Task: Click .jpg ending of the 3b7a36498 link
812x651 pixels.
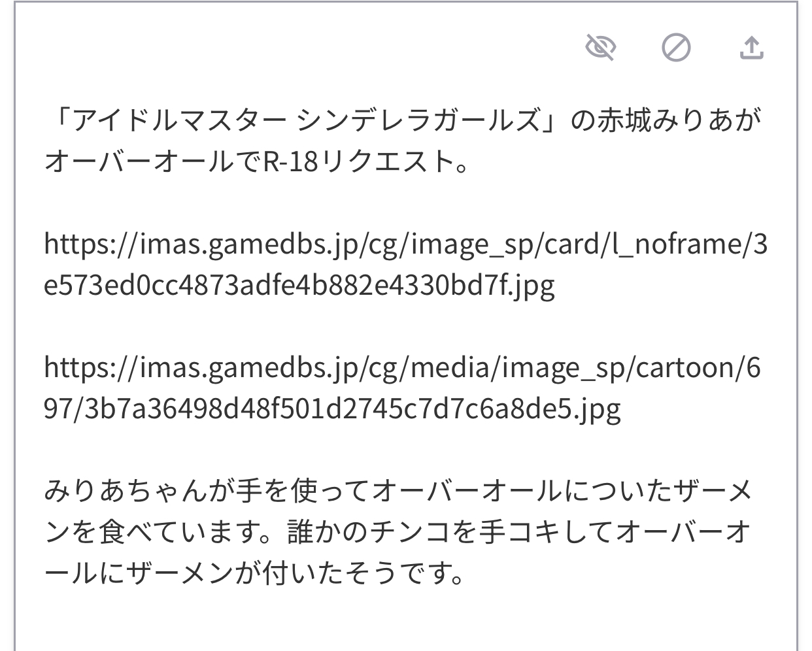Action: click(594, 409)
